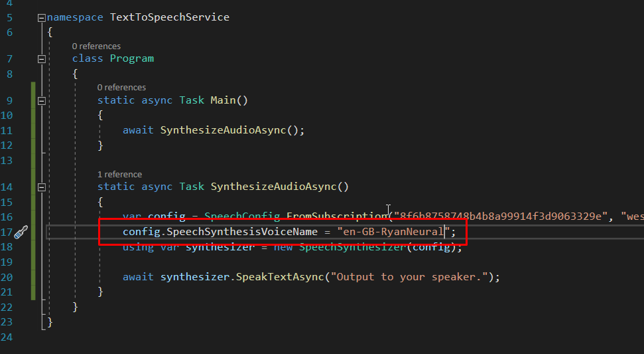This screenshot has height=354, width=644.
Task: Click line number 20 in the margin
Action: (x=7, y=277)
